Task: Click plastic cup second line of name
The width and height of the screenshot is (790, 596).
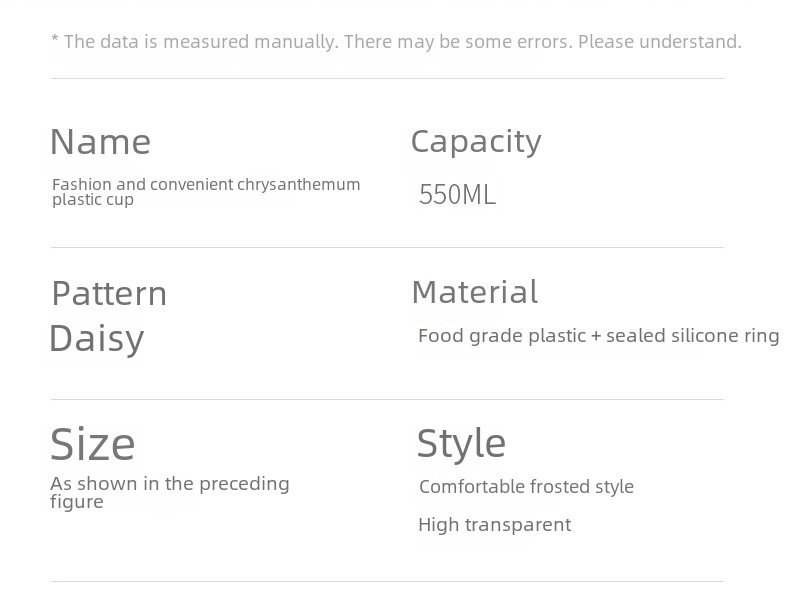Action: pos(93,200)
